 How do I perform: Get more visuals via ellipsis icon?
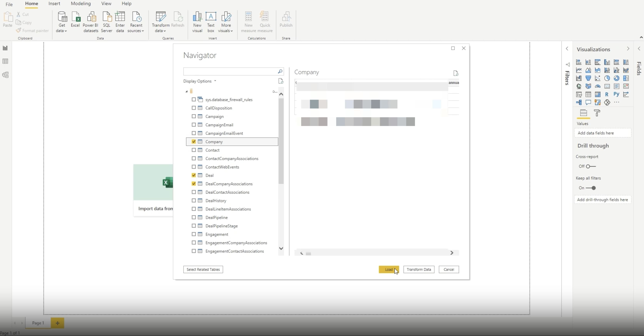click(616, 102)
